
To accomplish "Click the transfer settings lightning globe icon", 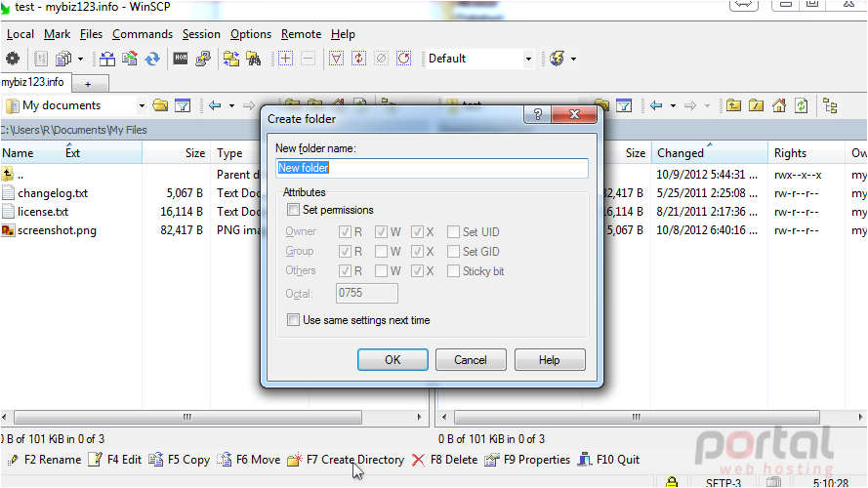I will [x=557, y=59].
